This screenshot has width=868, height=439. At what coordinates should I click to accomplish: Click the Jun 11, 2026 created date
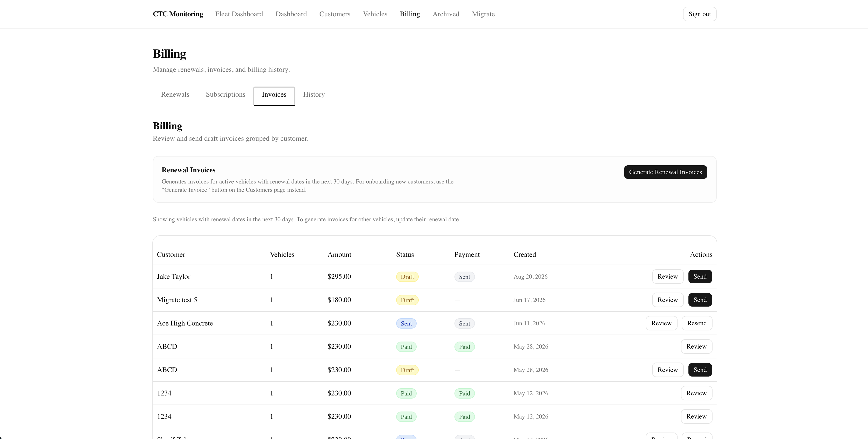coord(529,323)
